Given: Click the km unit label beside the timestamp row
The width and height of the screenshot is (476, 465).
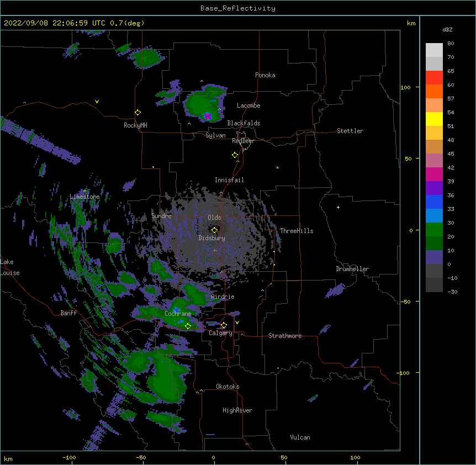Looking at the screenshot, I should coord(411,23).
